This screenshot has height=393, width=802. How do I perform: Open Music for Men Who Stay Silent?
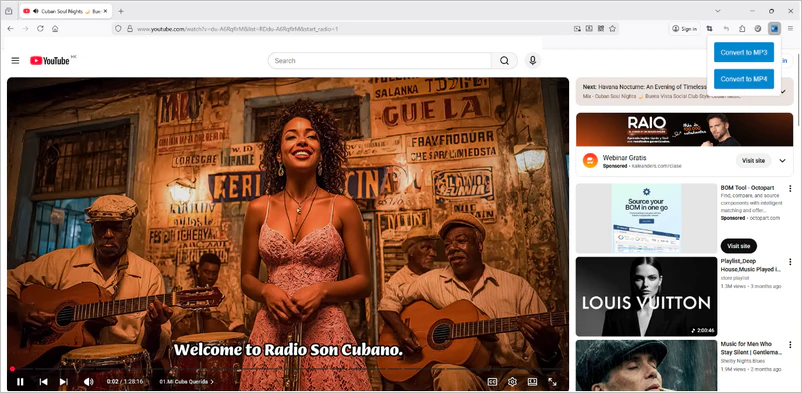pyautogui.click(x=751, y=348)
